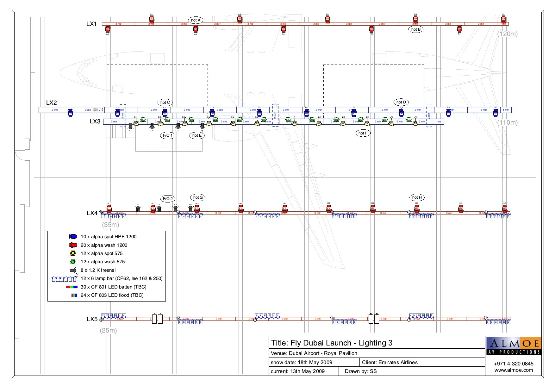Select red wash fixture 215 on LX4

[285, 208]
